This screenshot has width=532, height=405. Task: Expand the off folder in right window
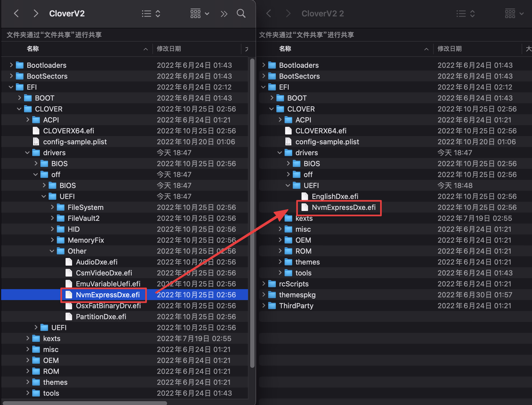[x=288, y=174]
